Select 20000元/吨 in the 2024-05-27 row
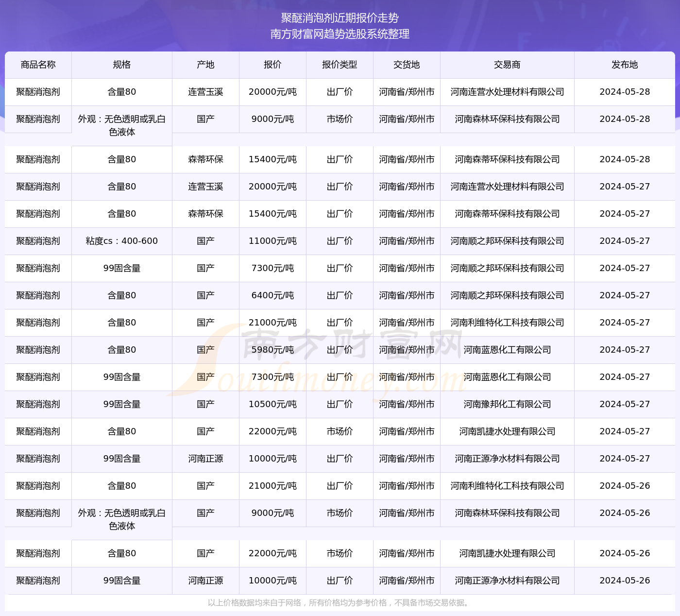Screen dimensions: 680x616 tap(272, 187)
